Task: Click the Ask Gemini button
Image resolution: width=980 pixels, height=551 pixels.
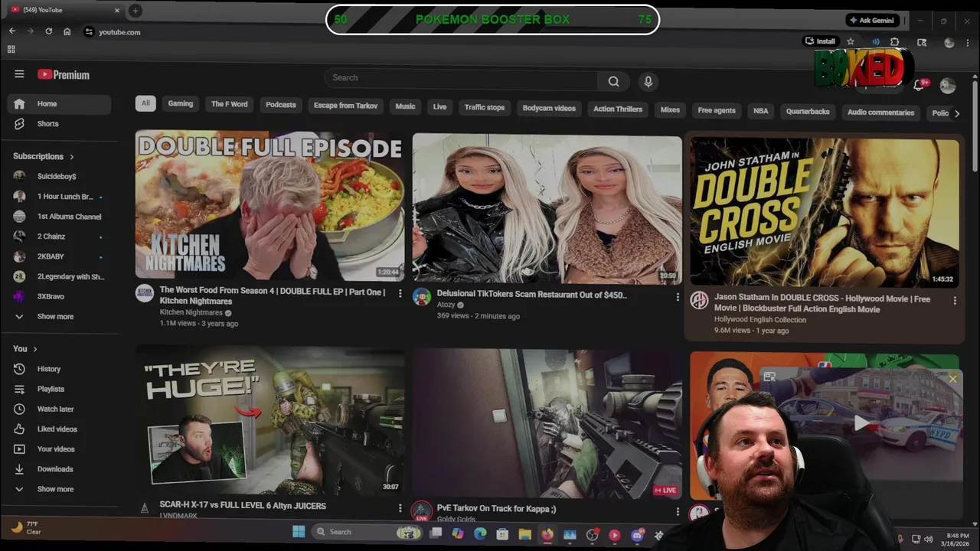Action: [874, 20]
